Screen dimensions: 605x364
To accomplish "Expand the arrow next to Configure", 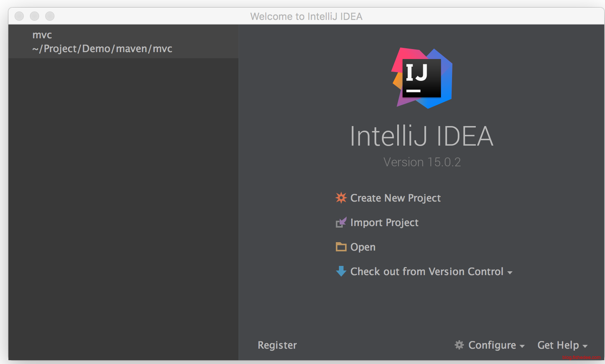I will [522, 346].
